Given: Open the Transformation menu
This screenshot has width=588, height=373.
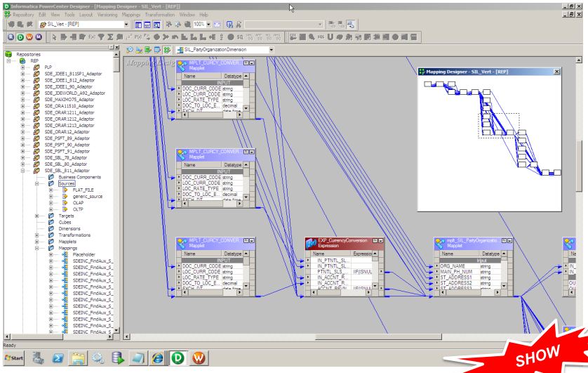Looking at the screenshot, I should coord(160,15).
